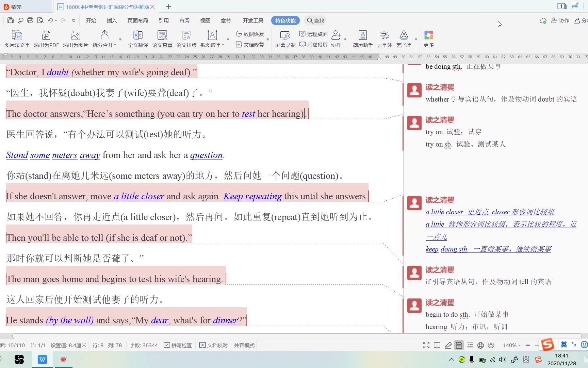Open the screen recorder taskbar icon
The height and width of the screenshot is (368, 588).
63,359
